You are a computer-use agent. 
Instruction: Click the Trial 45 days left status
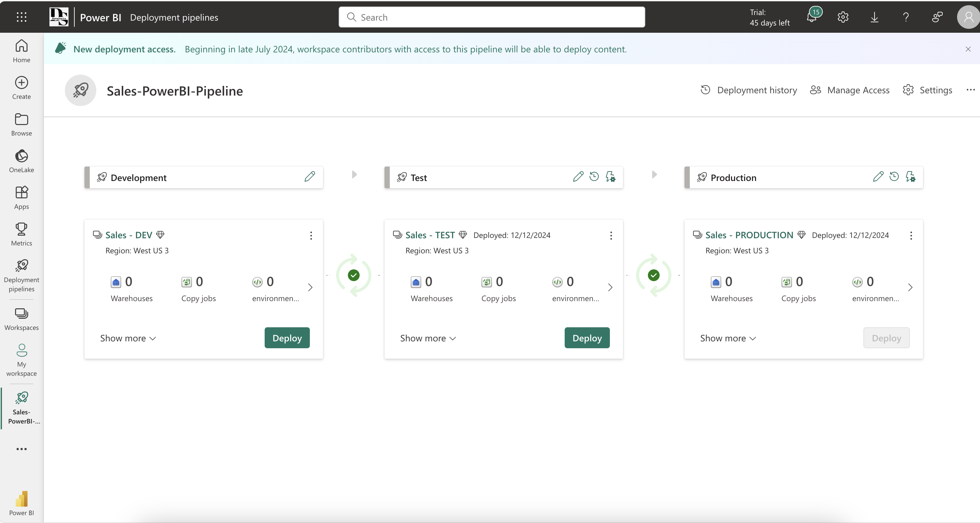coord(769,17)
